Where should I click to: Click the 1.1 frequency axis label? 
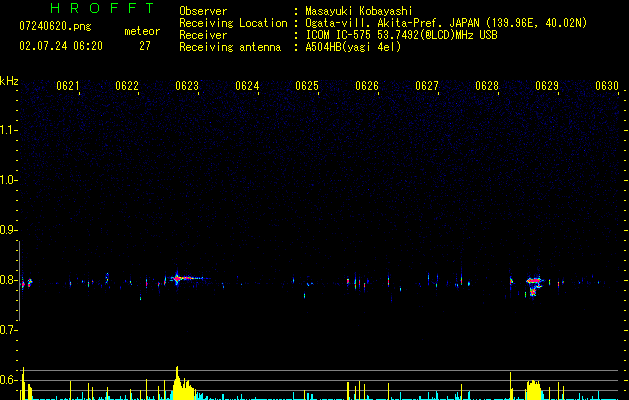click(7, 130)
